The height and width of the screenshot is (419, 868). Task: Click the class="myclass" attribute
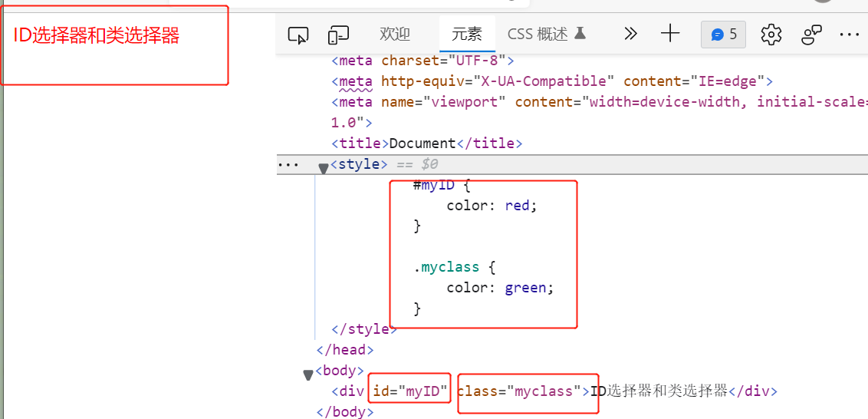[520, 391]
